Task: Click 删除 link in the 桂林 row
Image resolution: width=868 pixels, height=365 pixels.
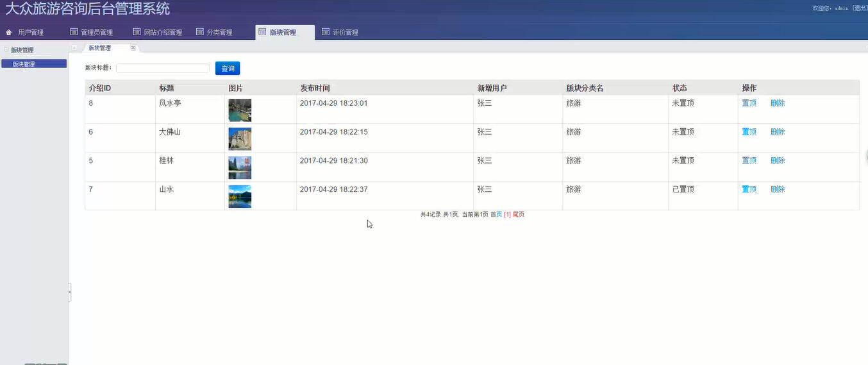Action: coord(778,161)
